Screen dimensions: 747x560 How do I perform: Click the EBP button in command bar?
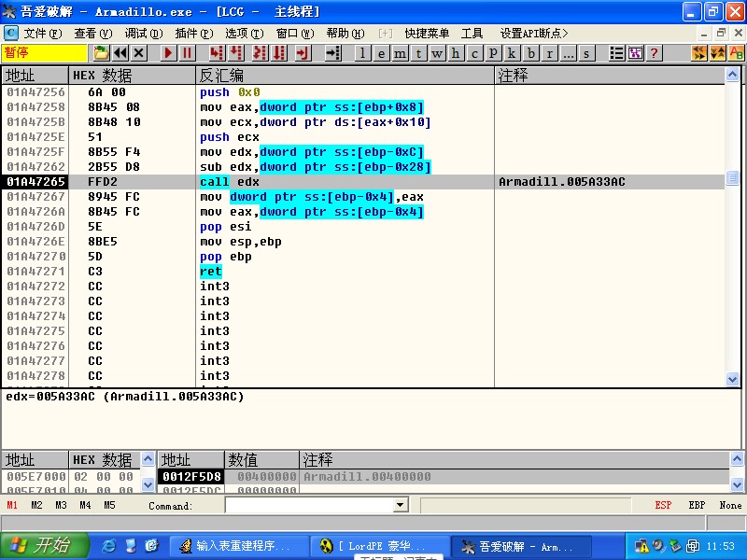pos(697,505)
